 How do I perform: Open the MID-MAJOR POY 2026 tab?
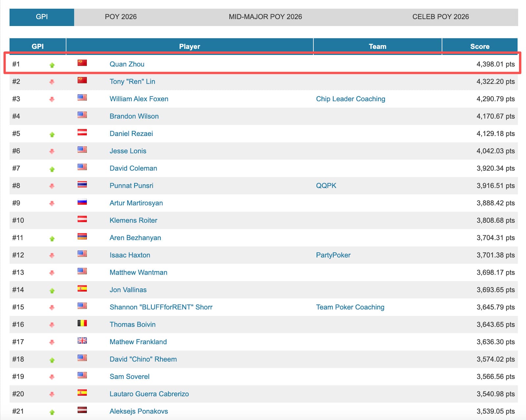point(265,17)
